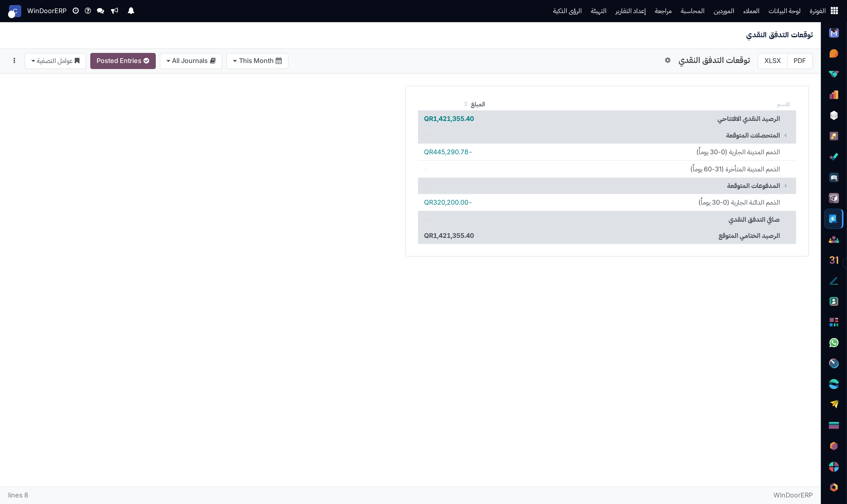Click the WinDoorERP footer label

click(x=793, y=495)
